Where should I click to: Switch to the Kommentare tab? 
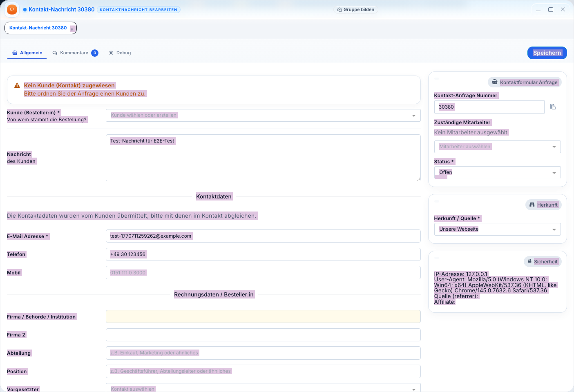tap(75, 53)
